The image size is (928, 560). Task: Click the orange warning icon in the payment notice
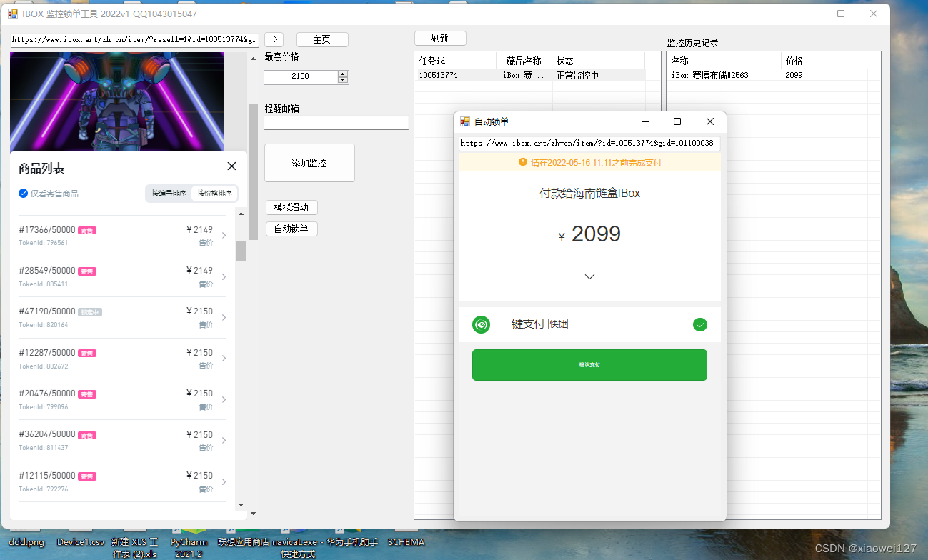pyautogui.click(x=522, y=162)
